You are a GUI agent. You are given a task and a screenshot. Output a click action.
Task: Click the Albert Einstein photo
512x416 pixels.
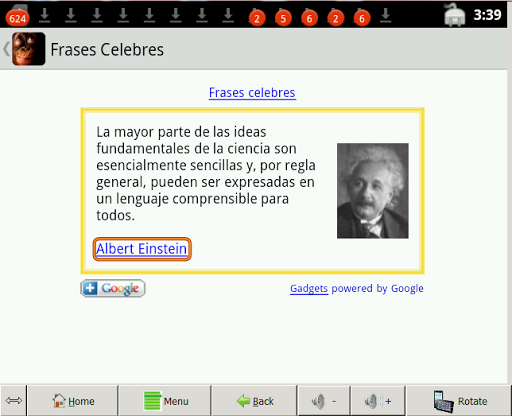(x=373, y=191)
